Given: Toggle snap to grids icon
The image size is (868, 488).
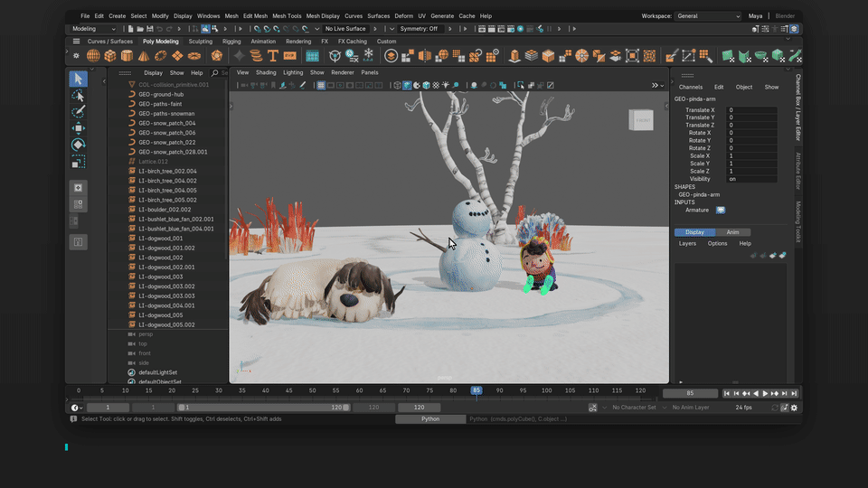Looking at the screenshot, I should [x=257, y=29].
